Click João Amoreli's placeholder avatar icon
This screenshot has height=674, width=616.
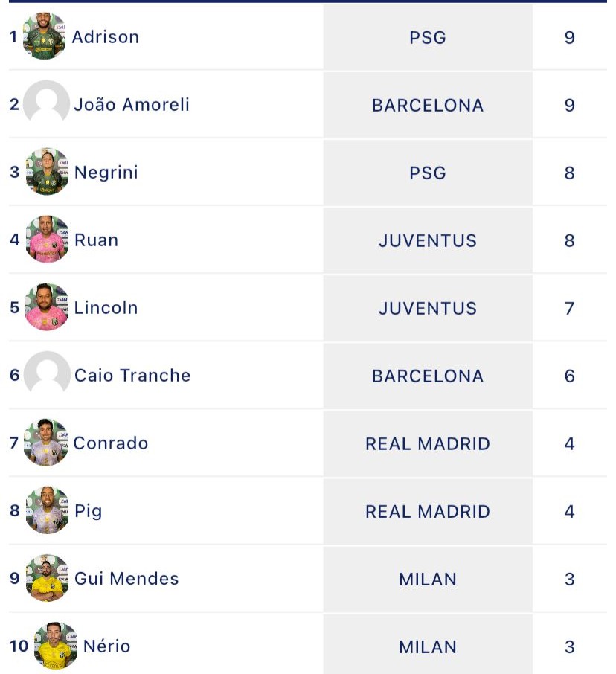click(46, 103)
